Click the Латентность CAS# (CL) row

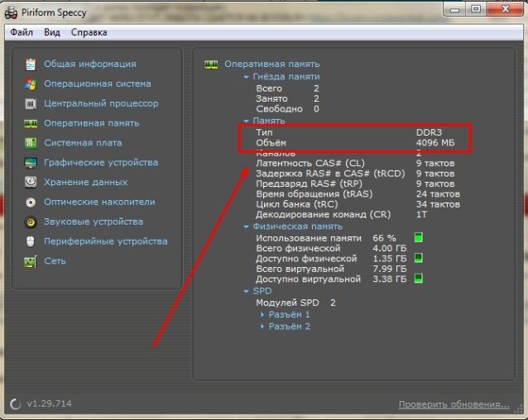(x=355, y=164)
